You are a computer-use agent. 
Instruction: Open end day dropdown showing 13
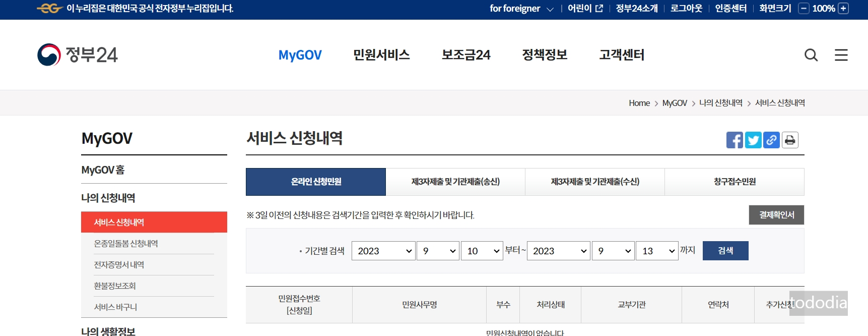657,251
